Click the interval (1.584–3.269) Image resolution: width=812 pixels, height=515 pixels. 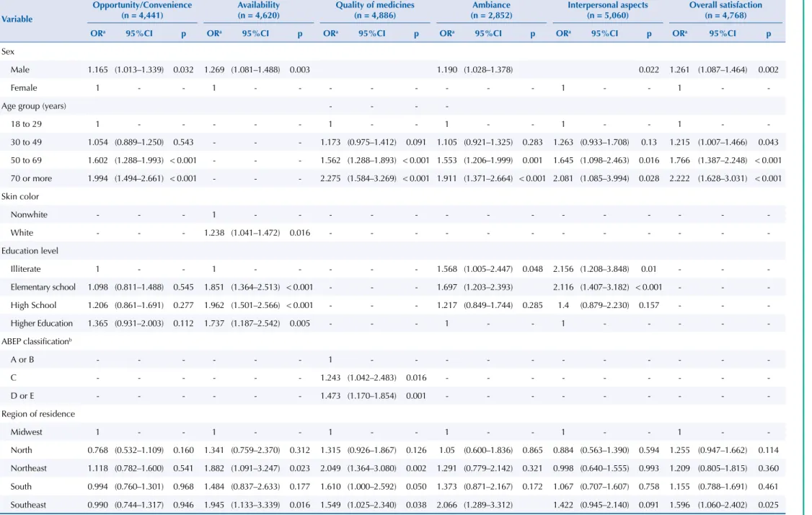point(372,179)
